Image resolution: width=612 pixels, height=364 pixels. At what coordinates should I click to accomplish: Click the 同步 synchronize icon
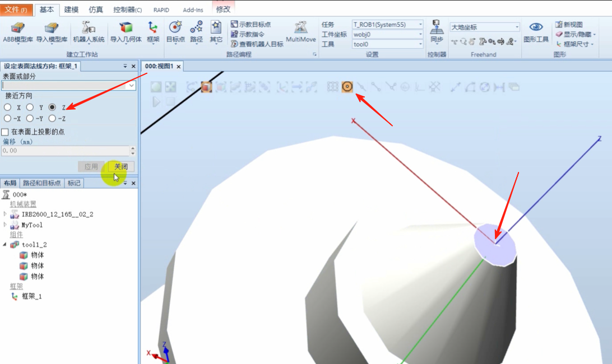point(437,27)
